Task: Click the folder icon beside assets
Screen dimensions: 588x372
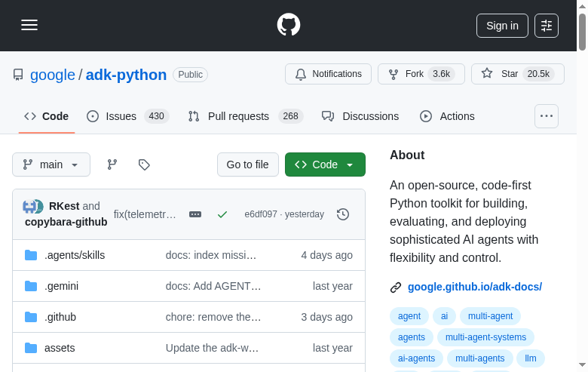Action: pyautogui.click(x=31, y=348)
